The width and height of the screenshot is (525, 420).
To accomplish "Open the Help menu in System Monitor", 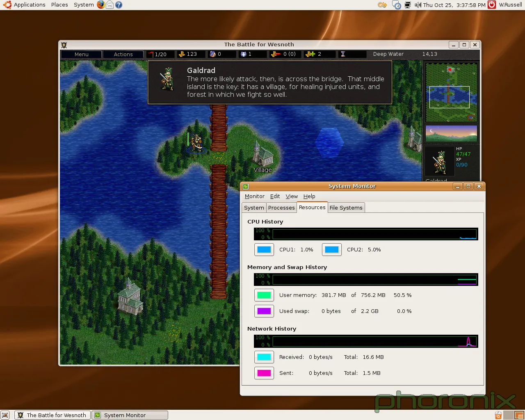I will click(309, 196).
